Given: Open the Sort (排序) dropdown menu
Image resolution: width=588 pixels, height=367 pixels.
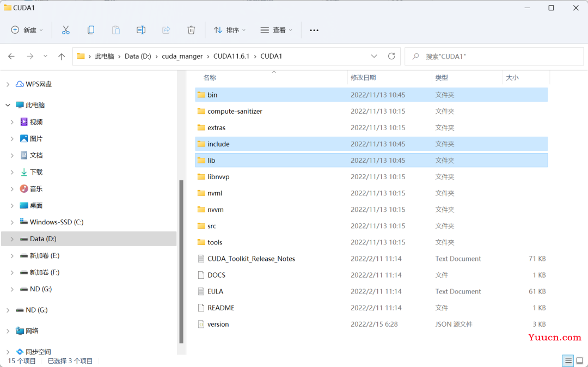Looking at the screenshot, I should pos(229,30).
